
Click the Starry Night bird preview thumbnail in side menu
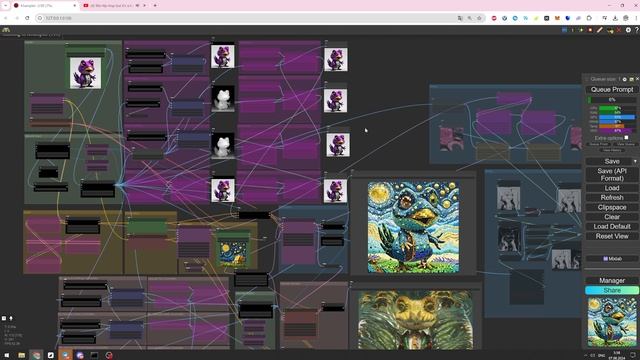coord(612,322)
